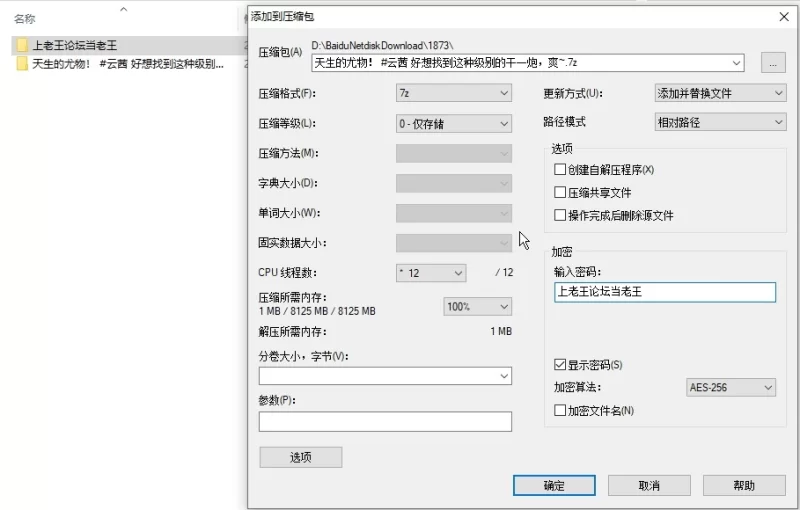Select the 上老王论坛当老王 folder name
Image resolution: width=800 pixels, height=510 pixels.
(74, 45)
